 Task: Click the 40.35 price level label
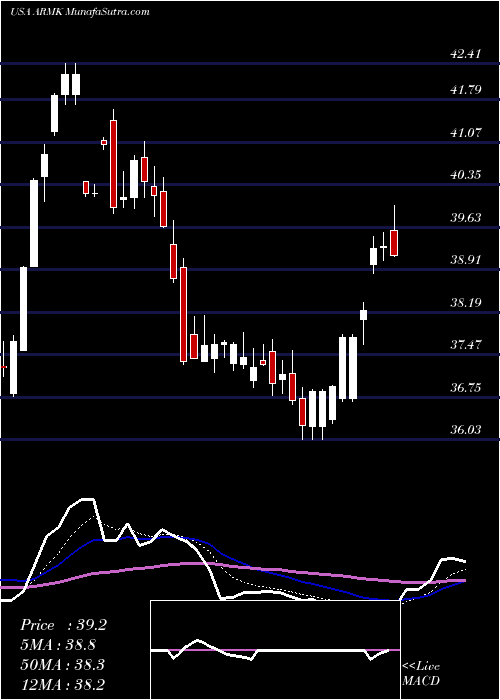465,175
